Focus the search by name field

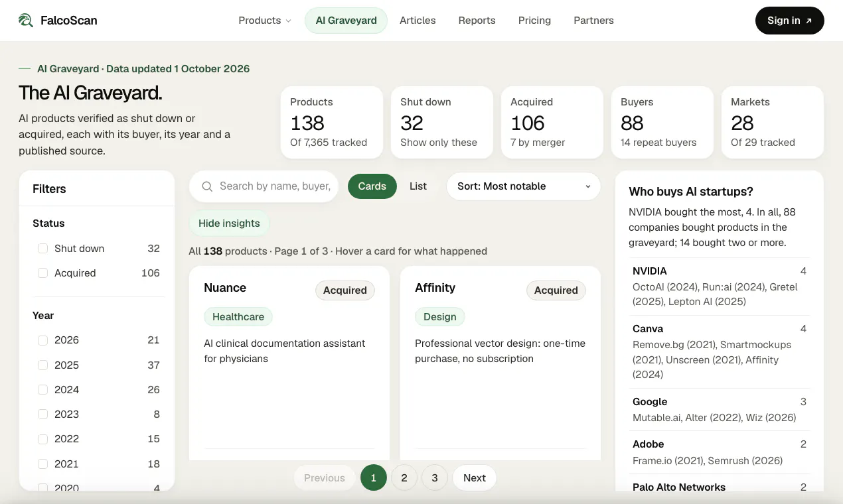pos(264,186)
